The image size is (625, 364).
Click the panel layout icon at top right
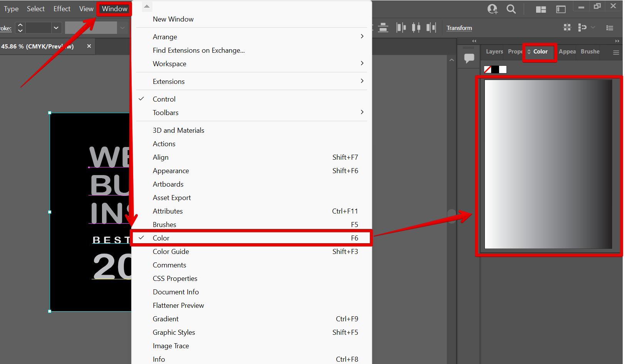(x=561, y=9)
